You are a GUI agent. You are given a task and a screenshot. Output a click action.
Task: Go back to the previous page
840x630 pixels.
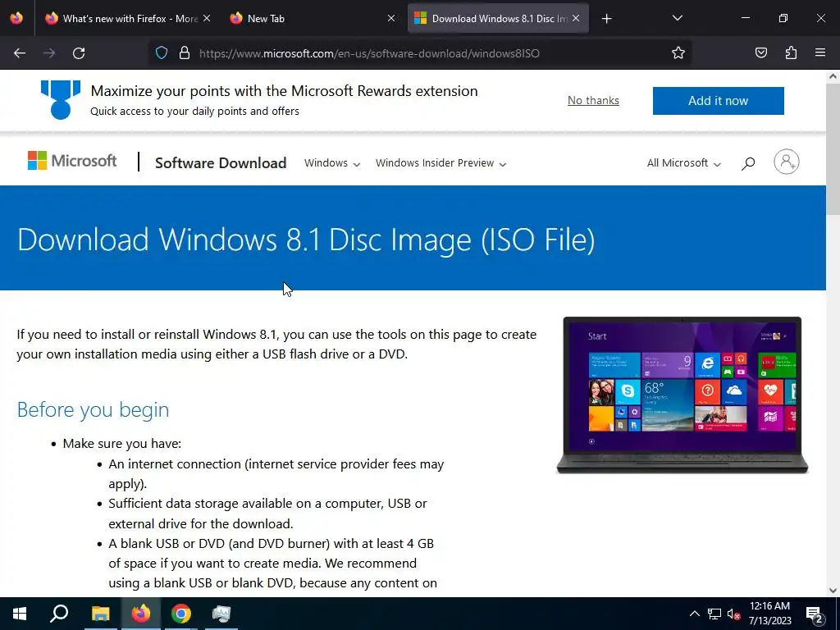pyautogui.click(x=20, y=53)
